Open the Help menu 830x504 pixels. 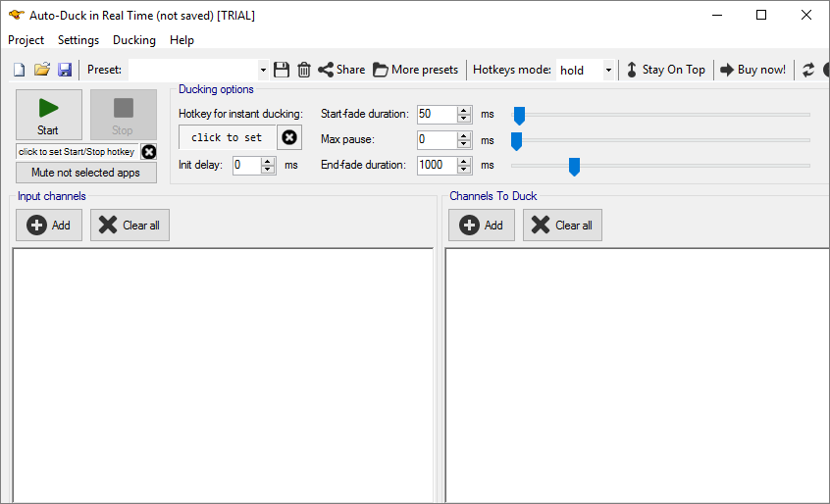click(182, 40)
